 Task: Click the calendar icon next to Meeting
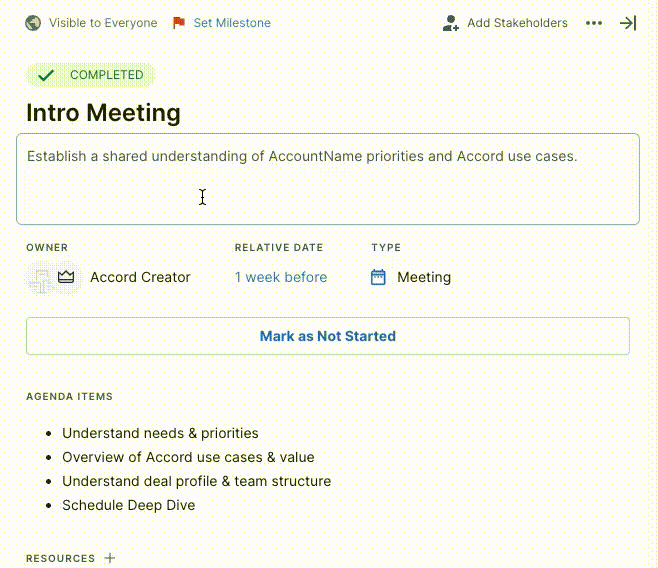coord(378,278)
